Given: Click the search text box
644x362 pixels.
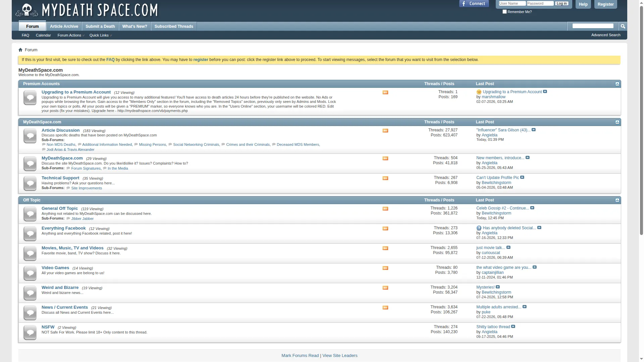Looking at the screenshot, I should (593, 26).
